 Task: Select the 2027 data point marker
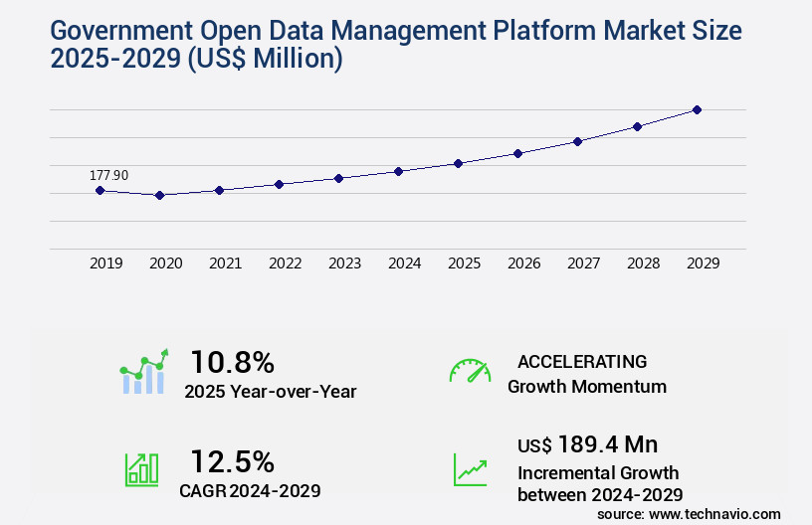point(577,141)
